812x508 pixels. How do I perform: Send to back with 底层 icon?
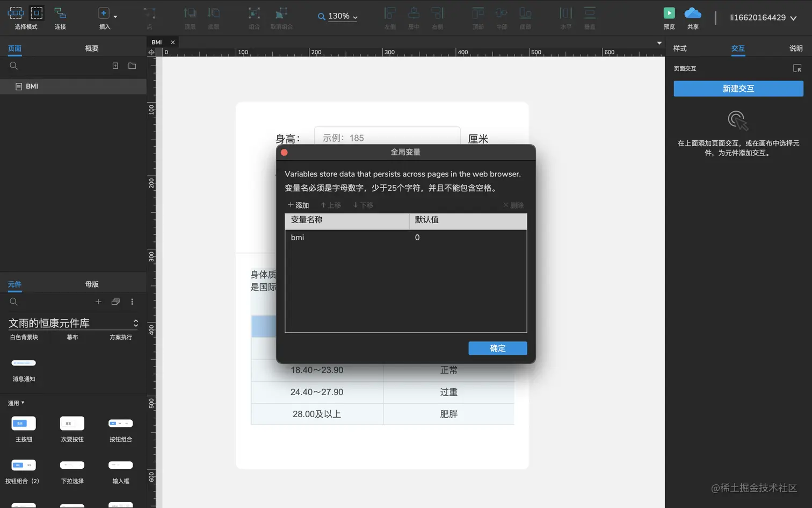(x=214, y=13)
